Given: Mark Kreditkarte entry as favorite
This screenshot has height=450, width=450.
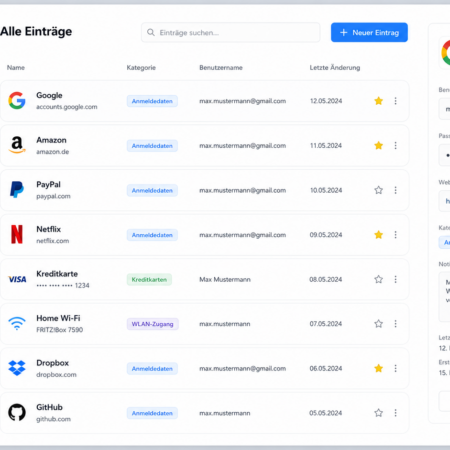Looking at the screenshot, I should (378, 279).
